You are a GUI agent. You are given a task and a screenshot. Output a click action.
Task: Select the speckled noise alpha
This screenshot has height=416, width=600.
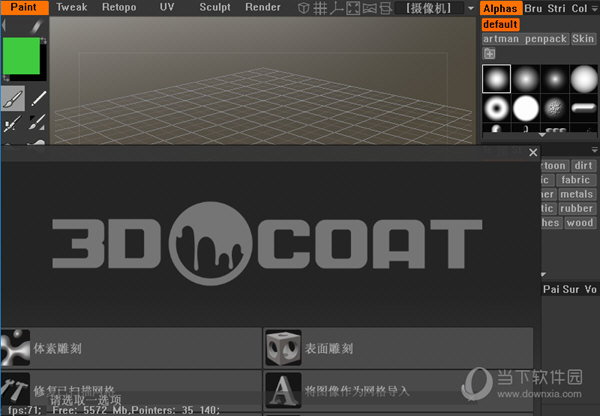point(555,108)
